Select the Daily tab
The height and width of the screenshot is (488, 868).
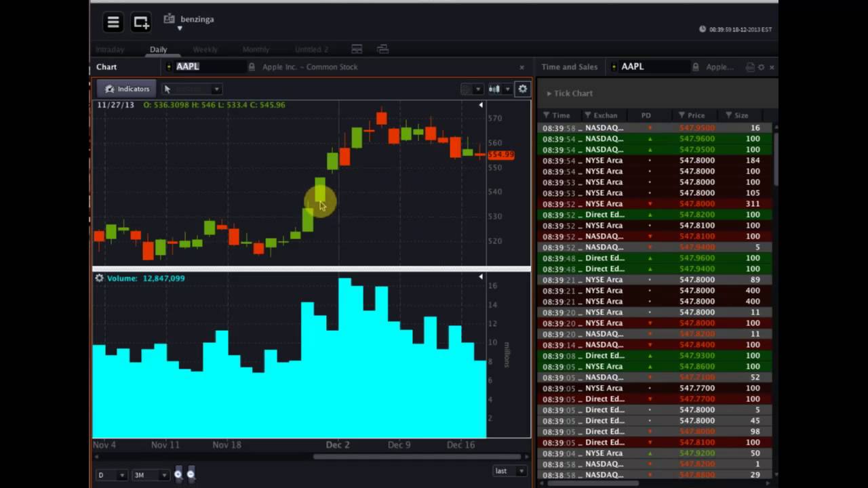click(x=158, y=49)
